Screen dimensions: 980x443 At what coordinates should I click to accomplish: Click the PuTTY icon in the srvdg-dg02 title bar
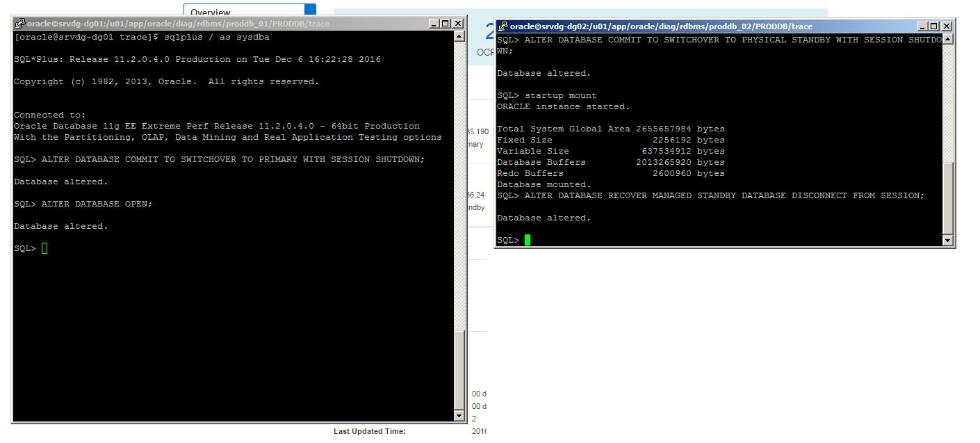[x=503, y=26]
